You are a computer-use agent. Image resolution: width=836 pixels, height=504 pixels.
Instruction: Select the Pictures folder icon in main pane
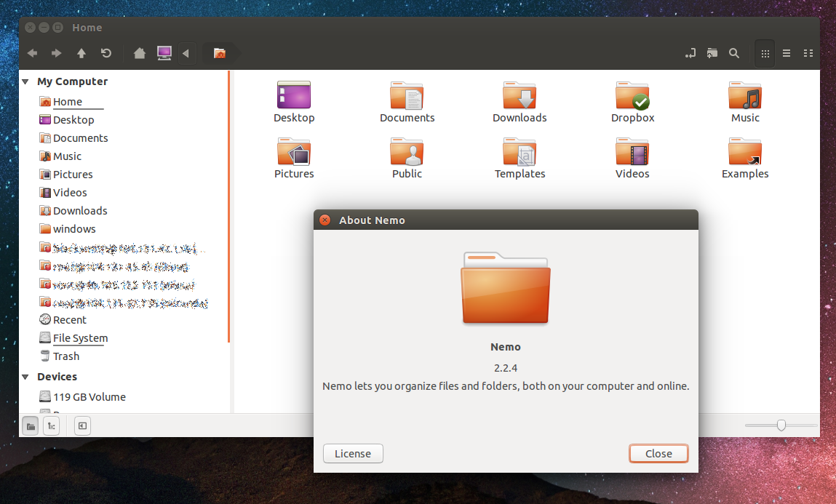coord(294,159)
